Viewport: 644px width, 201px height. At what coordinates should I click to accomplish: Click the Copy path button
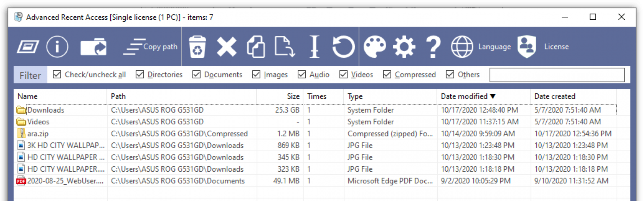coord(151,47)
